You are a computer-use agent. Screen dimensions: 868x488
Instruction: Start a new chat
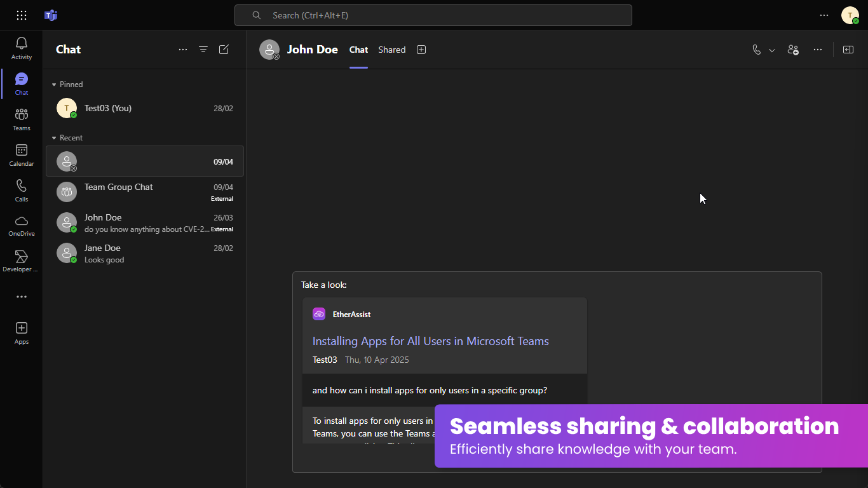point(224,50)
